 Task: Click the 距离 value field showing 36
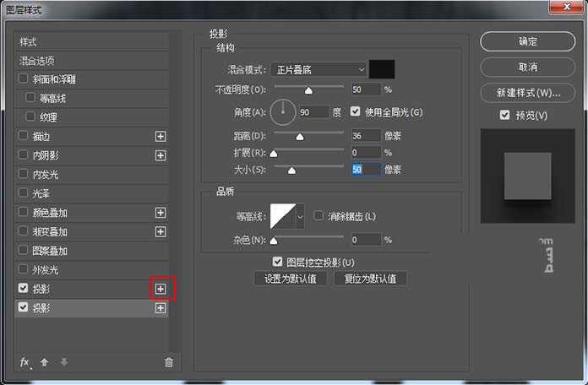click(x=366, y=136)
